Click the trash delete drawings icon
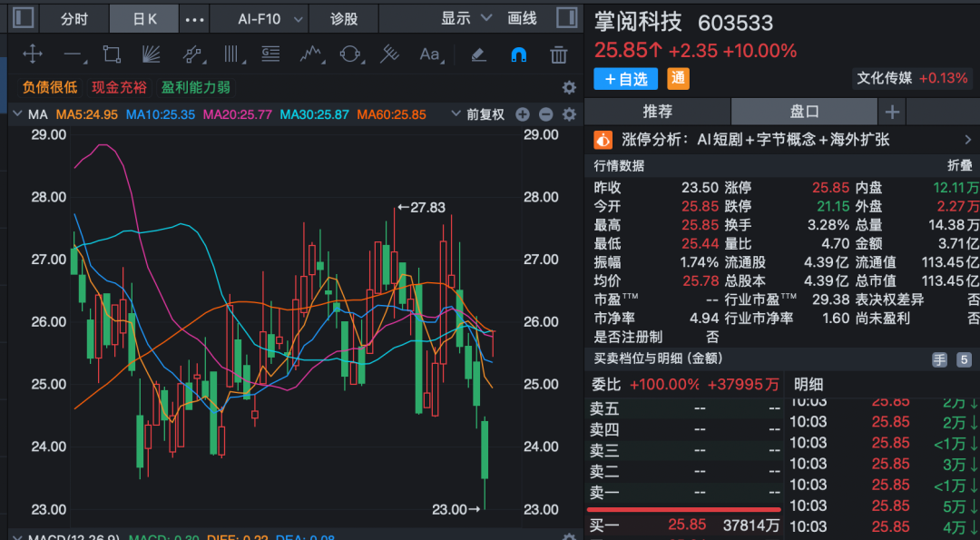 tap(558, 55)
